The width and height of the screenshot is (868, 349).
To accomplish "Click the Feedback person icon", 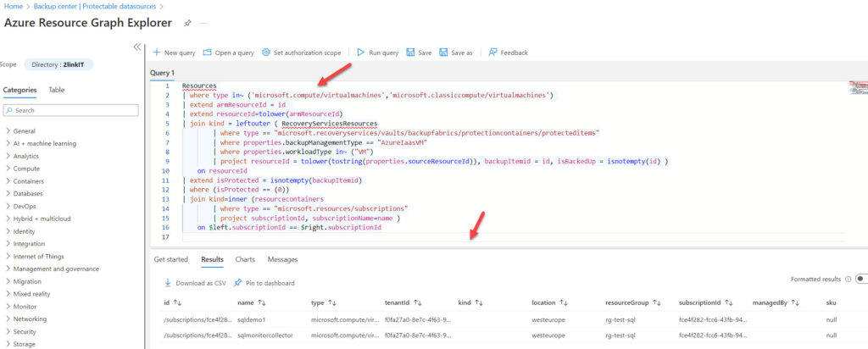I will coord(492,53).
